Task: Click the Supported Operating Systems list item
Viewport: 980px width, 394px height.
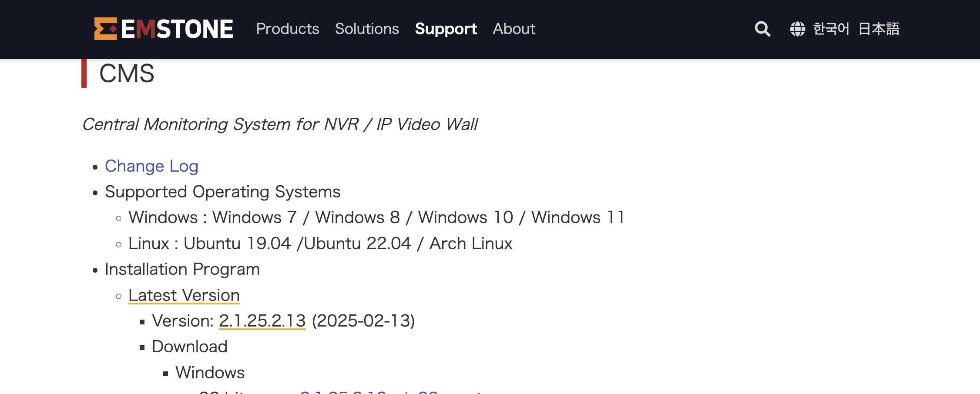Action: (222, 192)
